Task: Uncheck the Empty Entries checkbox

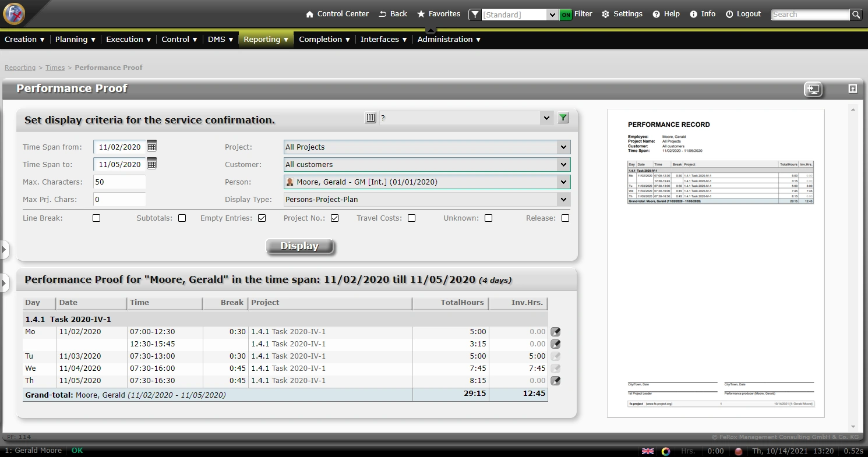Action: [x=262, y=218]
